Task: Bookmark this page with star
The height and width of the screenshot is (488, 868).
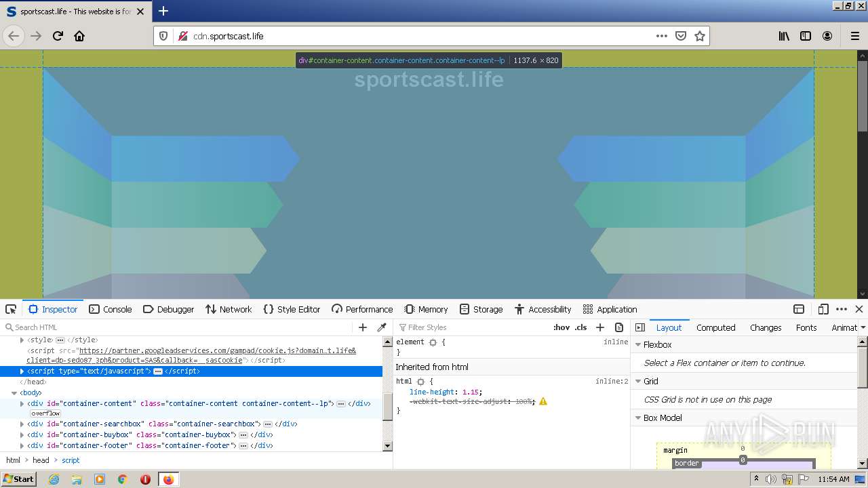Action: click(700, 36)
